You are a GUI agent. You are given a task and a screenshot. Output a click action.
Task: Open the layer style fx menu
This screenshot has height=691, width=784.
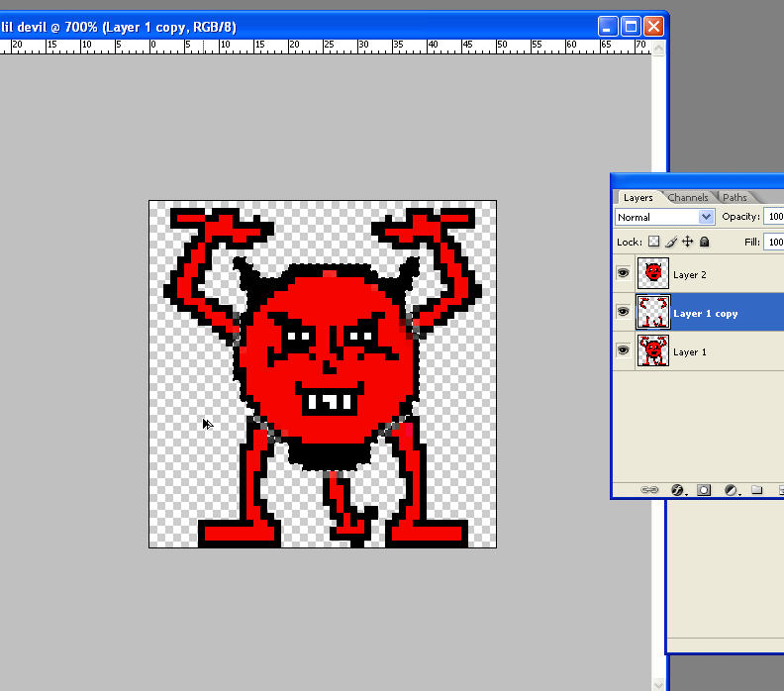tap(677, 490)
